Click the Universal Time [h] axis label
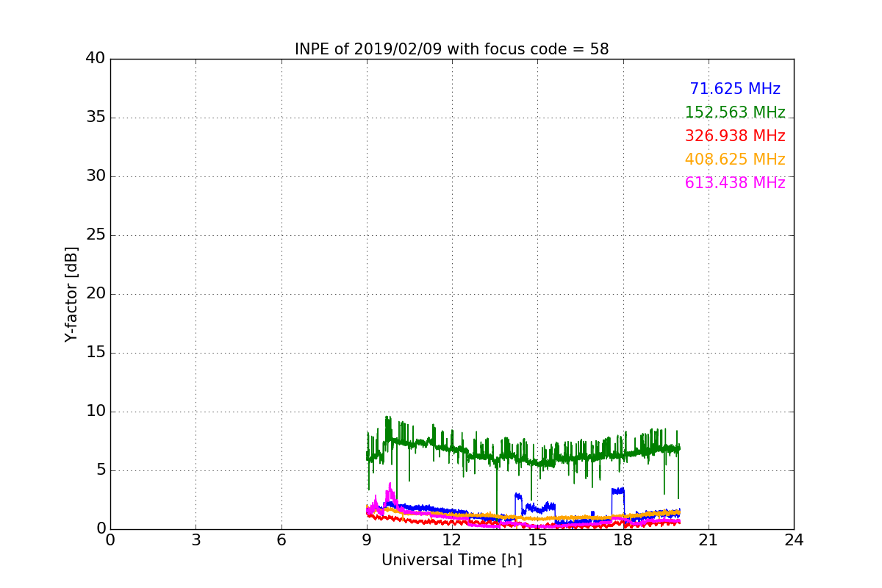The image size is (882, 588). coord(452,560)
